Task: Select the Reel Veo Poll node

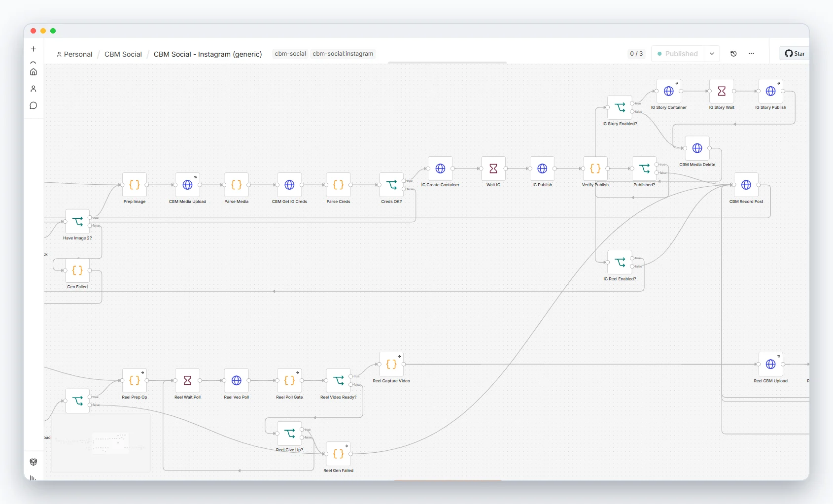Action: tap(237, 380)
